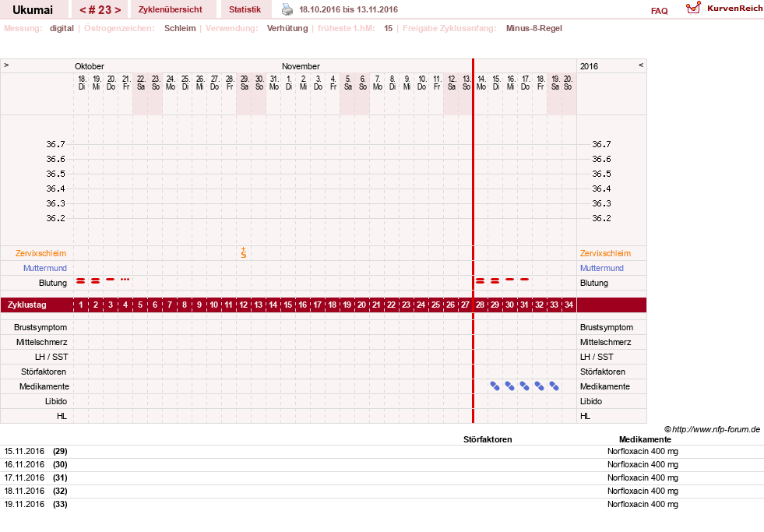Open the Zyklenübersicht tab
The width and height of the screenshot is (764, 532).
pyautogui.click(x=170, y=9)
